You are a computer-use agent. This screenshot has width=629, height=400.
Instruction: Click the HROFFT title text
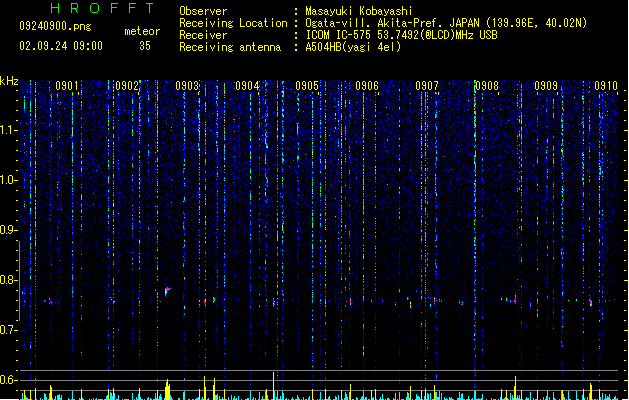point(102,8)
